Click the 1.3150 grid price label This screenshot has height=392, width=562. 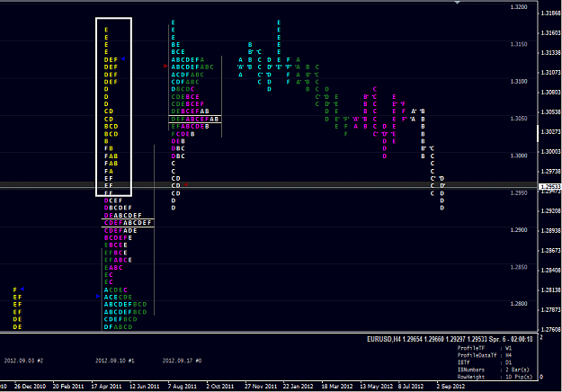[519, 44]
